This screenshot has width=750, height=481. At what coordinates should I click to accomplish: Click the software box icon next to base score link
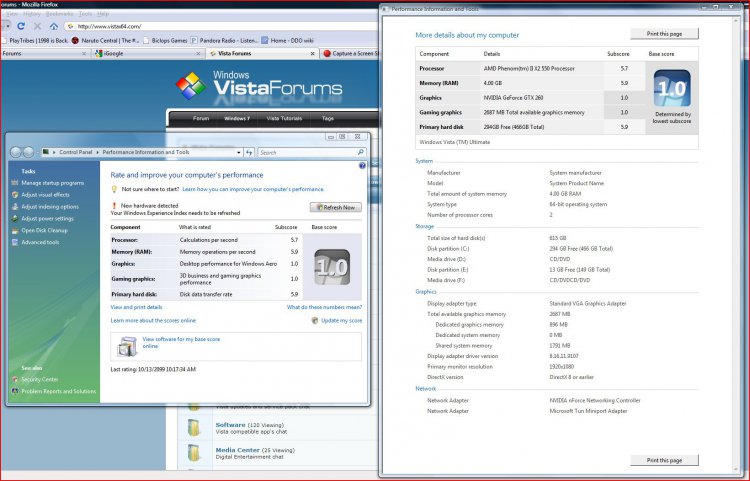(127, 347)
